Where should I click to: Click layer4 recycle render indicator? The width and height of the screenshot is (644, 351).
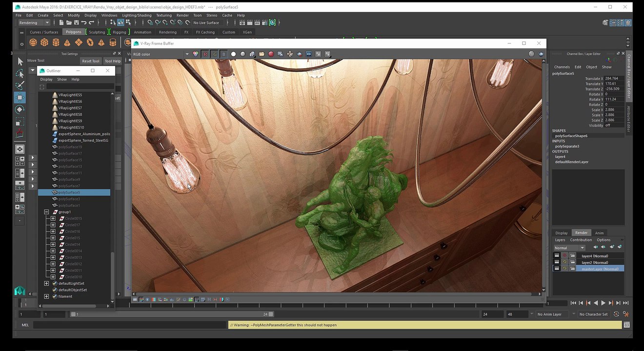coord(564,255)
